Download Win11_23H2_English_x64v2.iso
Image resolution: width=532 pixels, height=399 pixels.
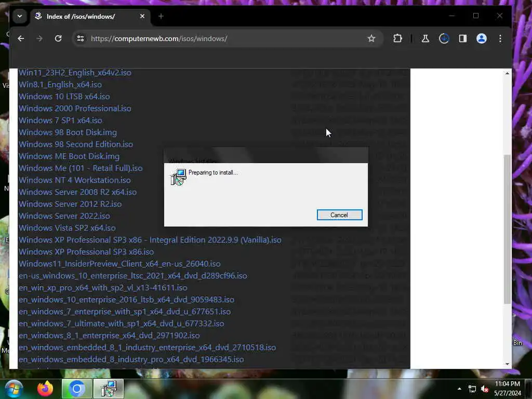[x=75, y=73]
